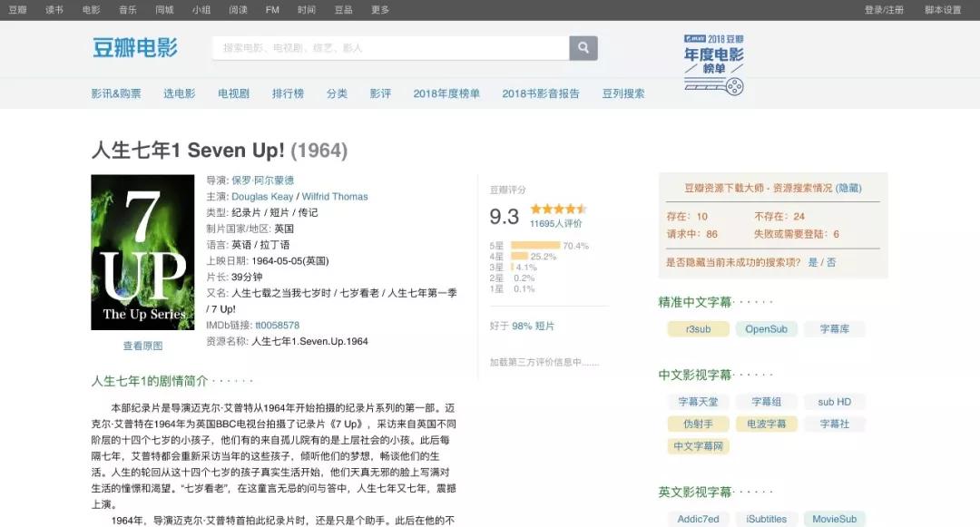Screen dimensions: 980x527
Task: Click the sub HD subtitle button
Action: [834, 401]
